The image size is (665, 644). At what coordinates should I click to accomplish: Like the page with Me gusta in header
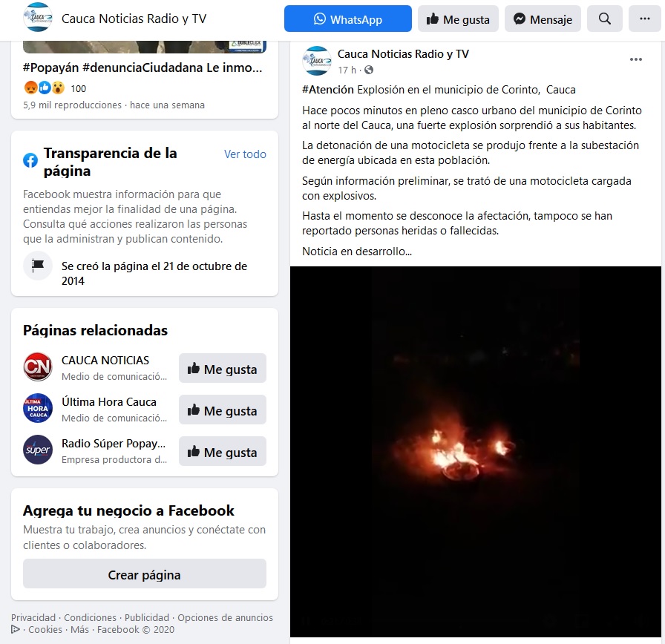click(x=458, y=19)
